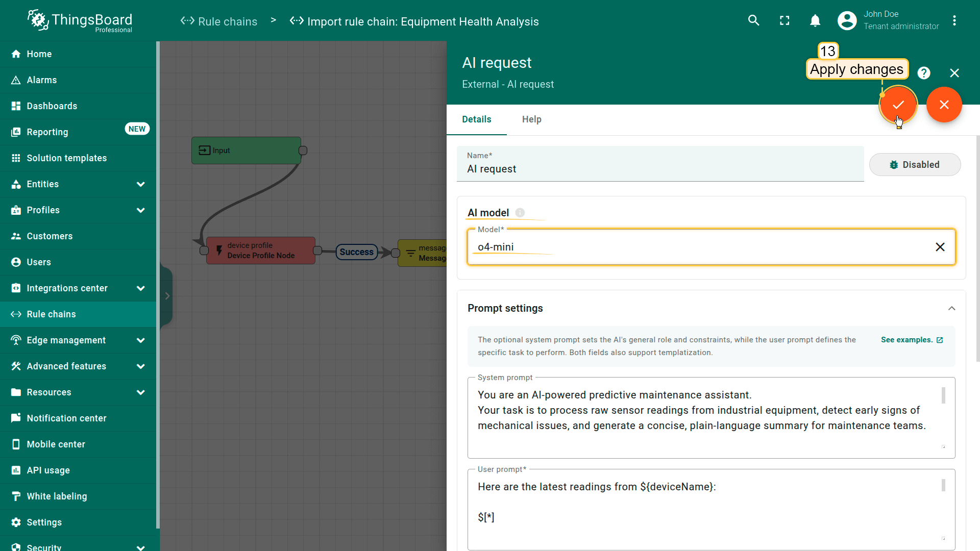Open Dashboards in sidebar
The image size is (980, 551).
coord(78,106)
